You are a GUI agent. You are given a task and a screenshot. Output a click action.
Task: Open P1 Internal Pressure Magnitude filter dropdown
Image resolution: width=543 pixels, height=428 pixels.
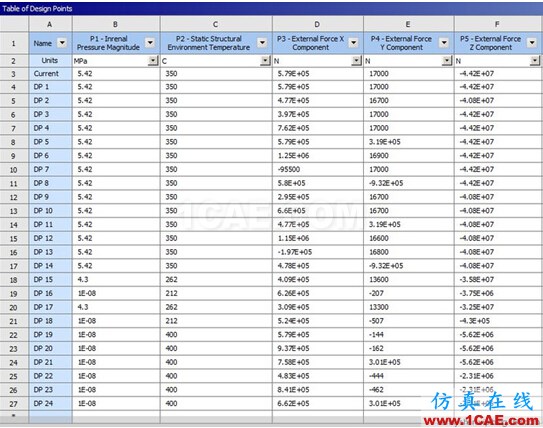[x=150, y=43]
